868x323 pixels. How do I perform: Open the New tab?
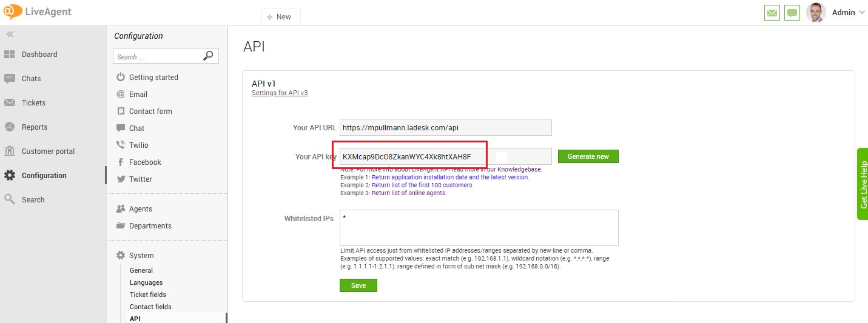coord(281,17)
